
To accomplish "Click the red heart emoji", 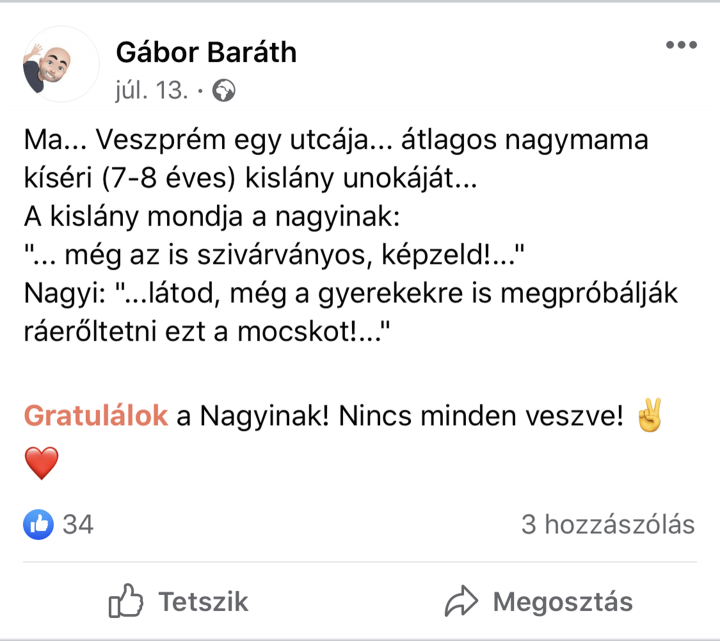I will (41, 463).
